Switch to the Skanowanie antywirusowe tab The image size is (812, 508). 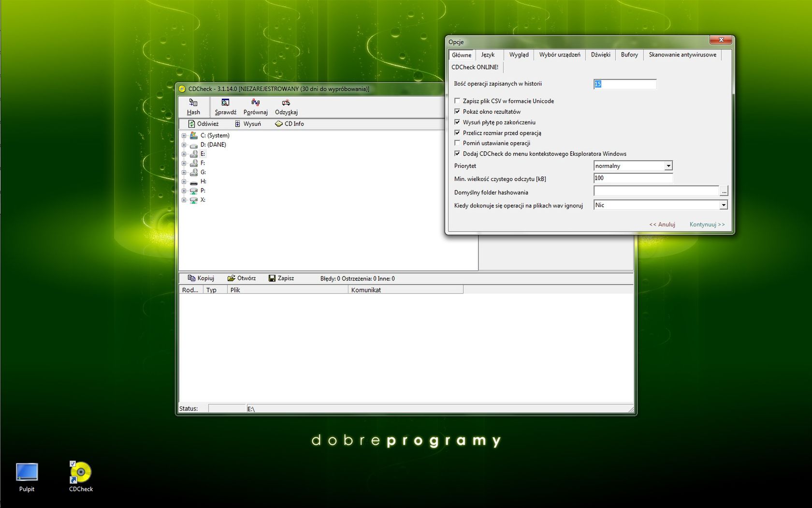682,55
